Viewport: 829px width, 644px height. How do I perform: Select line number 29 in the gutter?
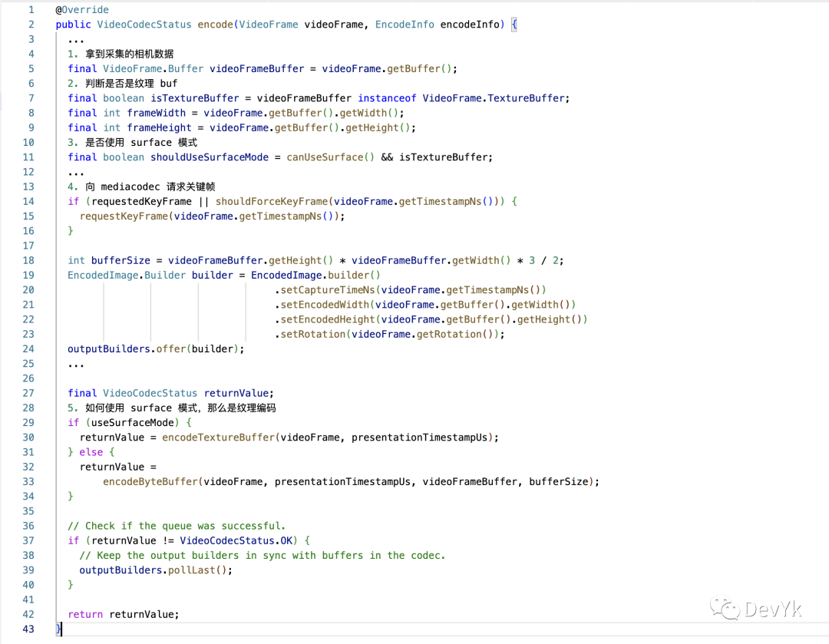(x=28, y=422)
